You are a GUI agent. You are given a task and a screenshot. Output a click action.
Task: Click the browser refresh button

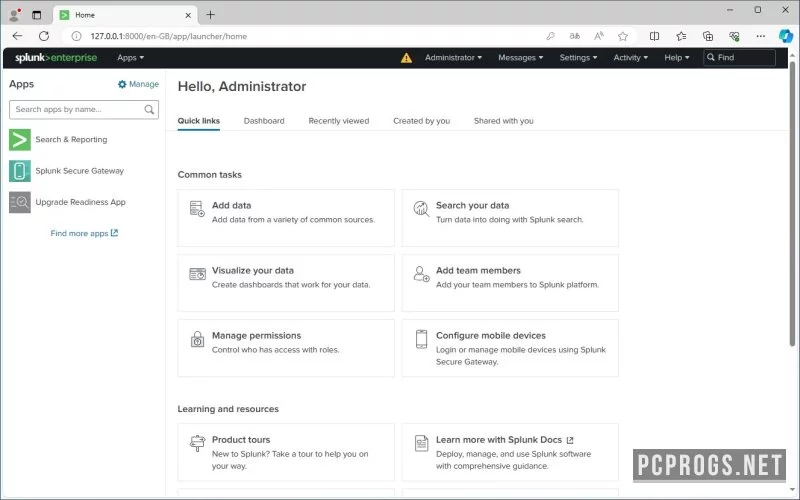pyautogui.click(x=44, y=36)
